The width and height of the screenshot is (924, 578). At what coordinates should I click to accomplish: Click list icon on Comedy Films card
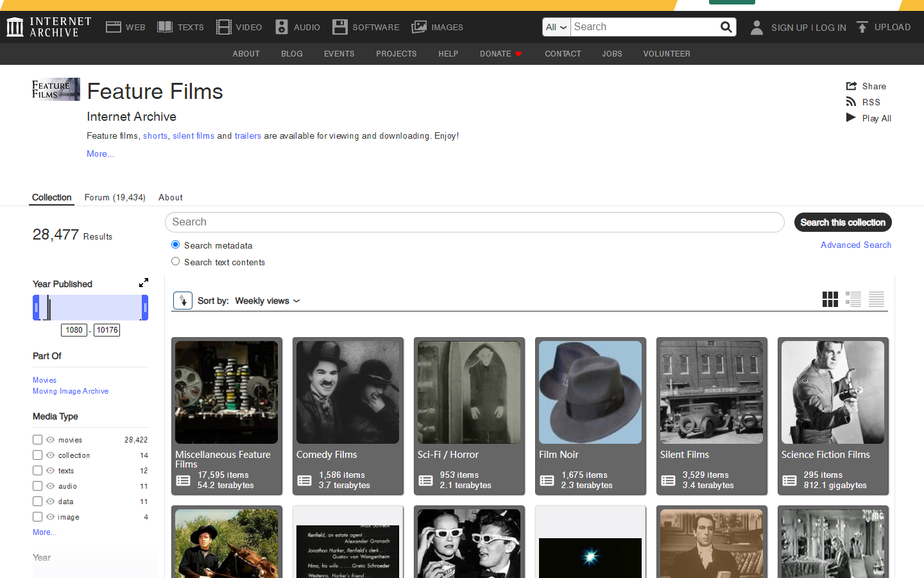tap(304, 480)
